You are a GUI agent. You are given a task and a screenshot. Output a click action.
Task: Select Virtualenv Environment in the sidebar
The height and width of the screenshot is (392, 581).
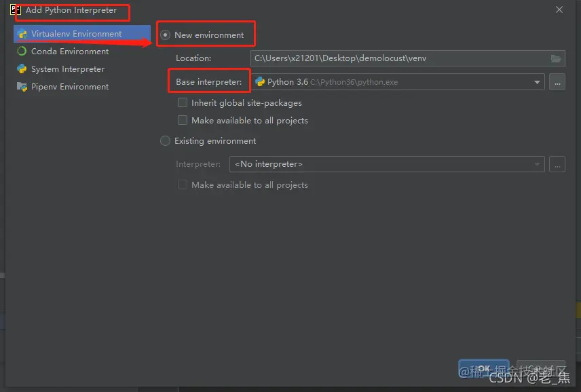click(x=82, y=34)
